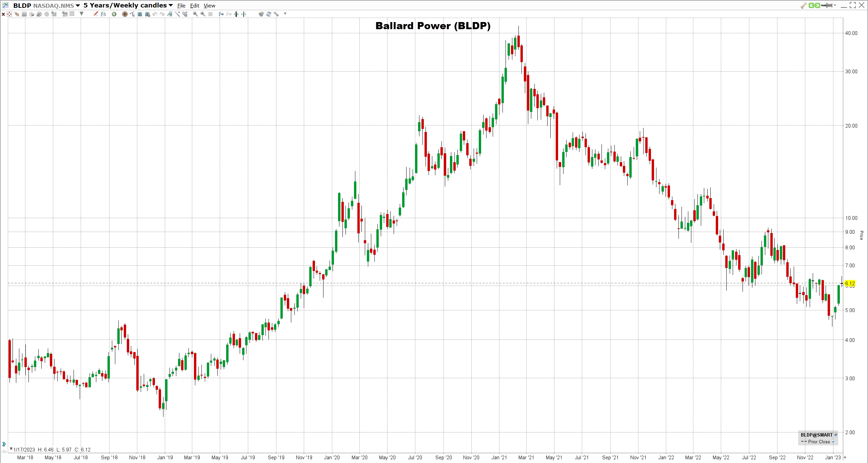Click the toolbar wrench settings icon

click(276, 14)
